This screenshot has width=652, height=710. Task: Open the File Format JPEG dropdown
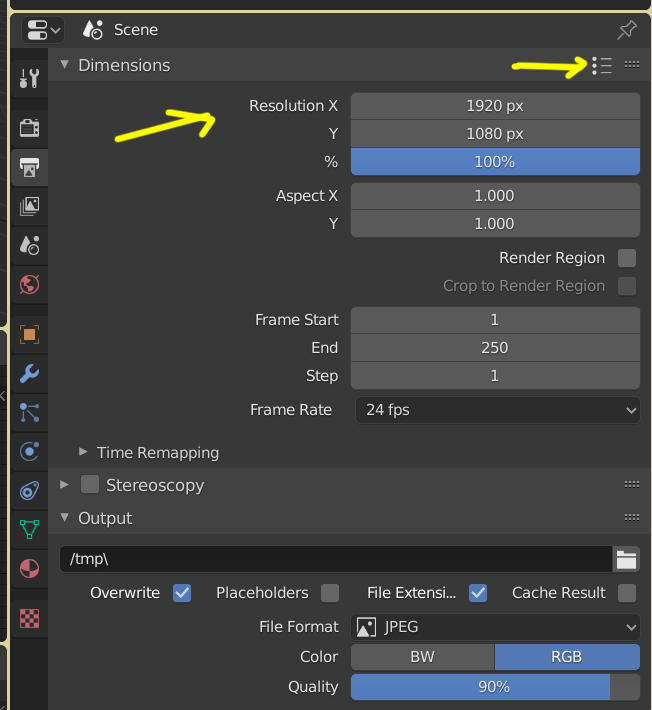[x=496, y=627]
